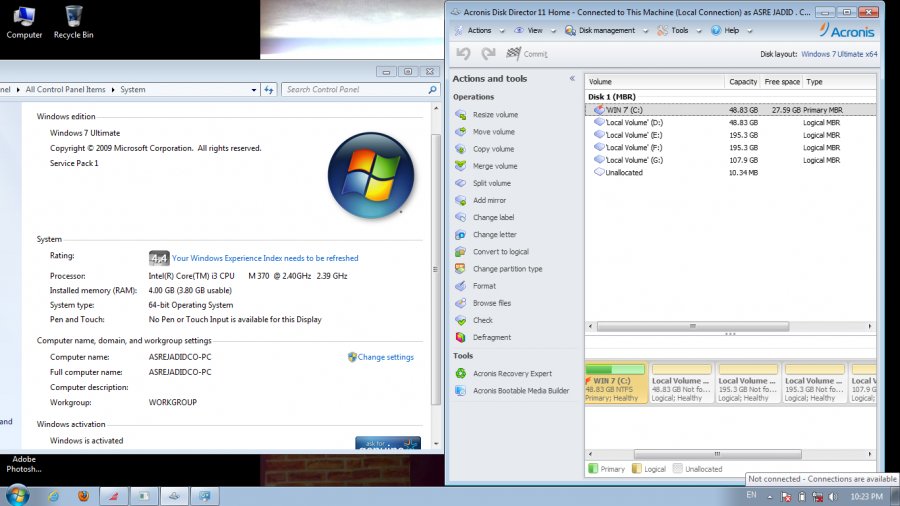Select the 48.83 GB Local Volume block in map
Screen dimensions: 900x506
(682, 383)
